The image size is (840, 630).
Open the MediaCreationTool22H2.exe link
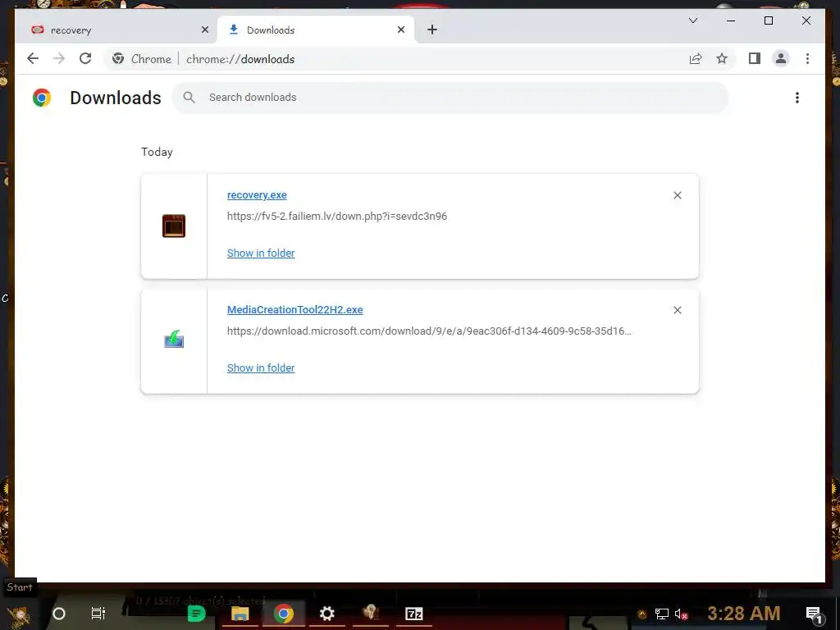tap(294, 309)
